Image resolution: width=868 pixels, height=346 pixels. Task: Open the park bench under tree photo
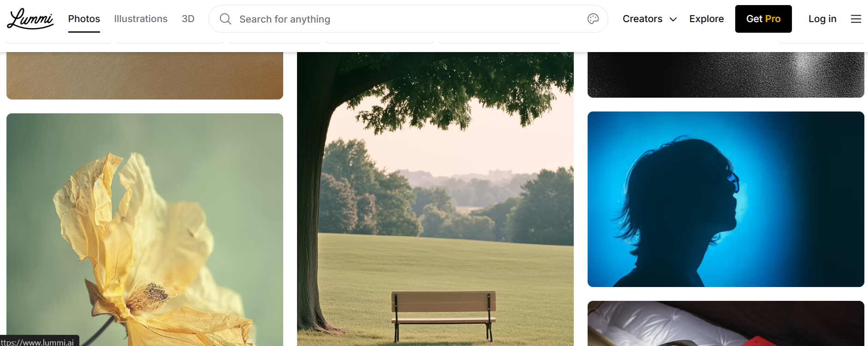point(435,199)
